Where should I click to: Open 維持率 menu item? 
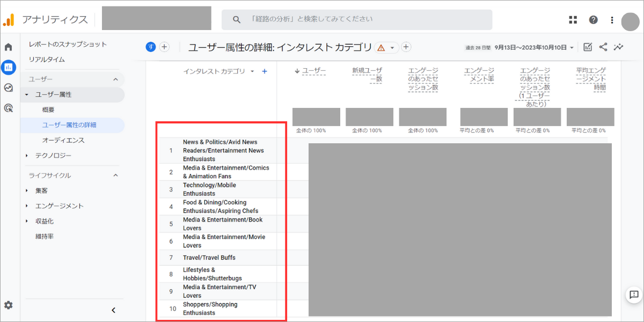[45, 236]
